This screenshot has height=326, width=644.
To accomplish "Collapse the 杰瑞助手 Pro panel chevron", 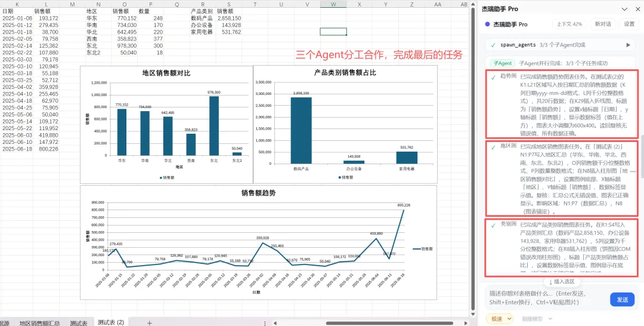I will 624,9.
